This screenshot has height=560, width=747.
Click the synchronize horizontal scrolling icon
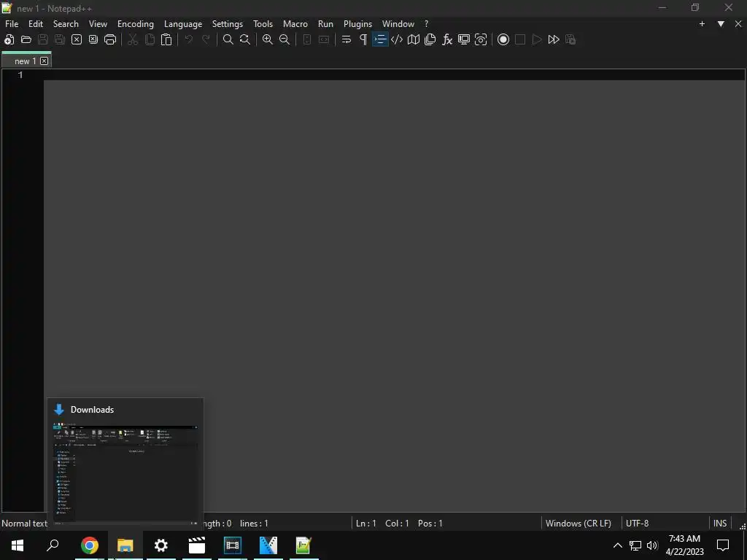click(324, 39)
